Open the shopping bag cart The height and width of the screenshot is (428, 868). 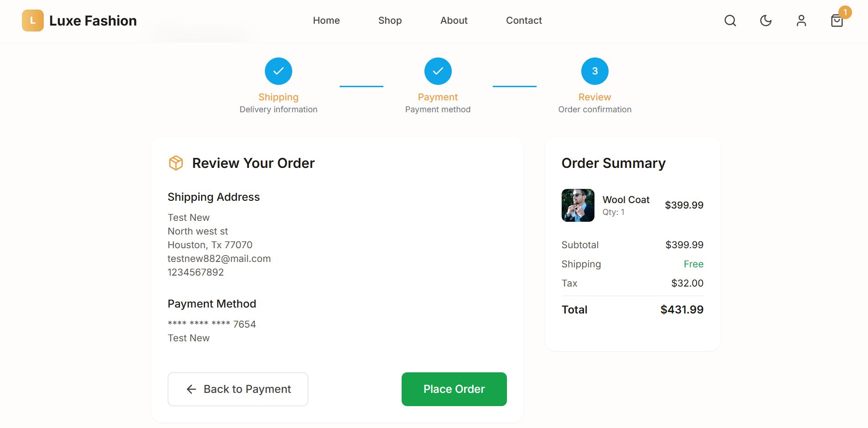[837, 21]
